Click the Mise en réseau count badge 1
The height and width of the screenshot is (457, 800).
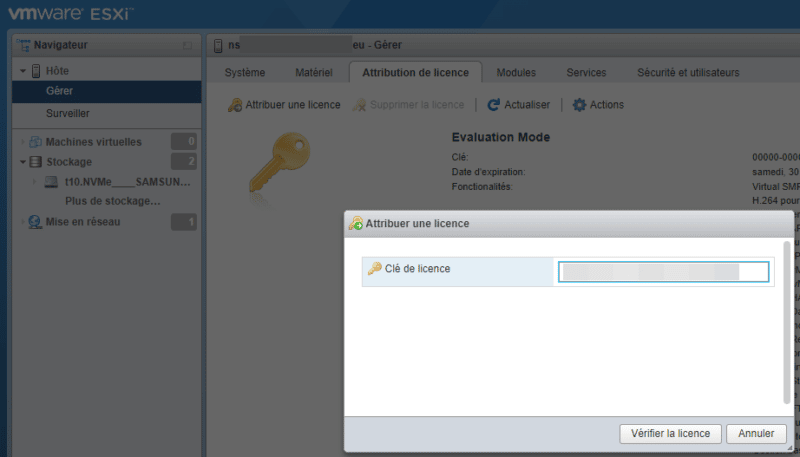184,222
